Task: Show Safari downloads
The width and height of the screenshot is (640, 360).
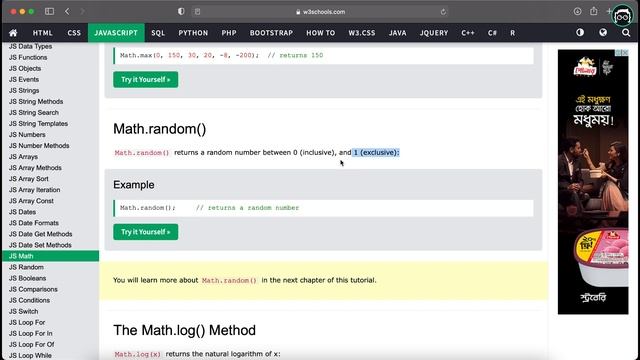Action: click(577, 11)
